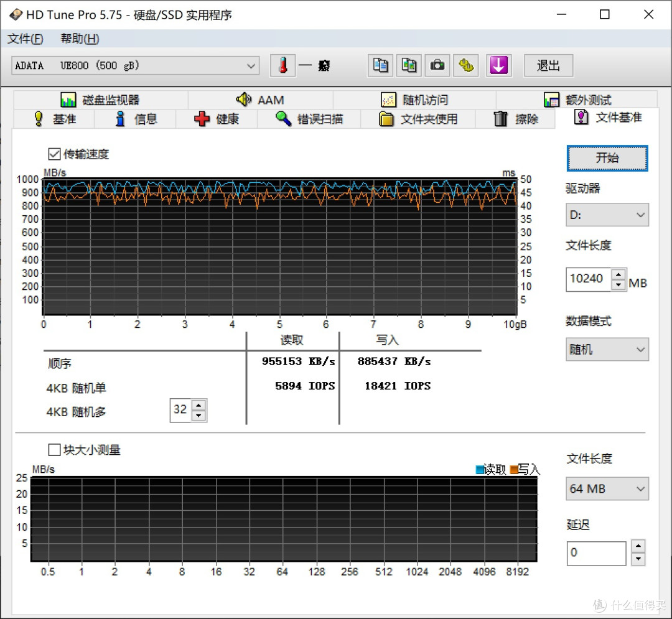Click the copy screenshot toolbar icon
Screen dimensions: 672x619
(x=409, y=65)
